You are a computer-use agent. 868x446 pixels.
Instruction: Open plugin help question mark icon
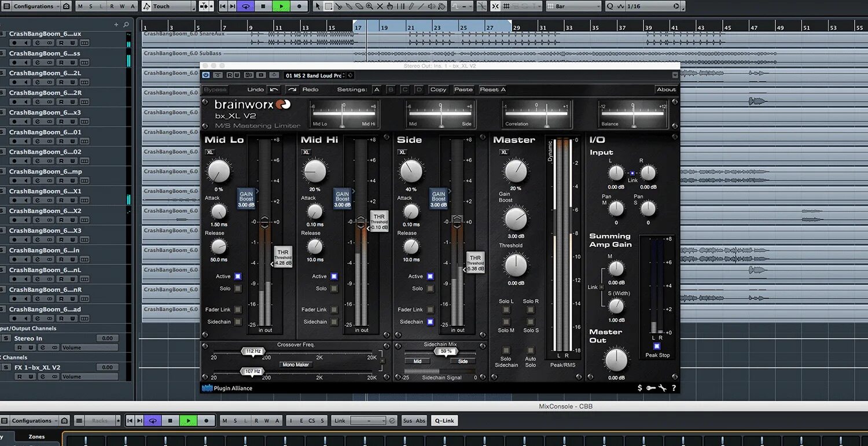674,388
